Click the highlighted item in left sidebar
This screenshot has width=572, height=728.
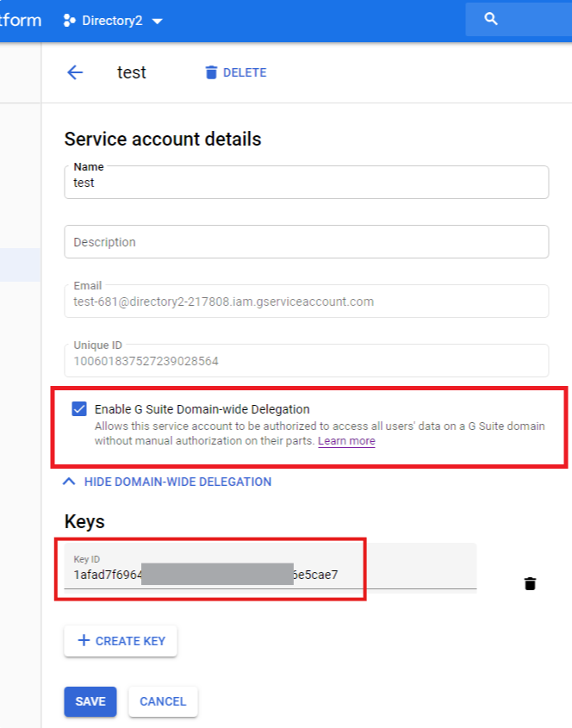point(20,264)
